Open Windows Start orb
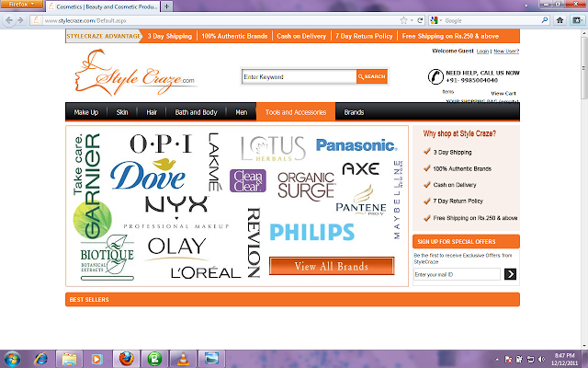 12,359
